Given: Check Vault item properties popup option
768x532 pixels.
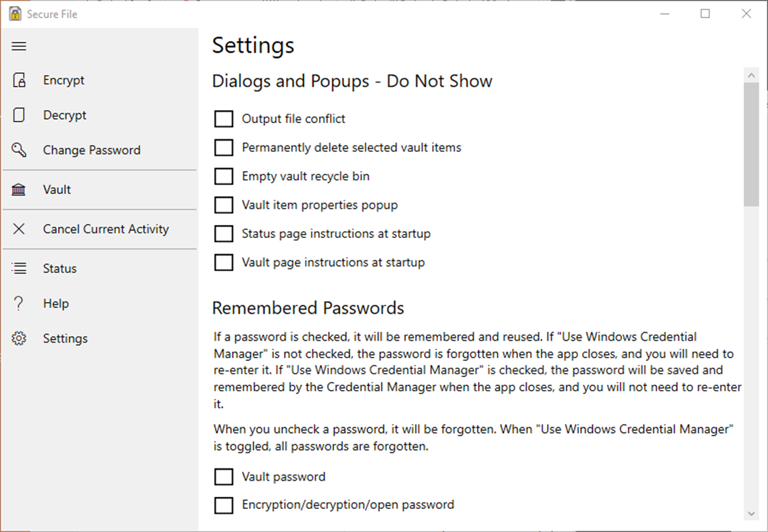Looking at the screenshot, I should coord(224,205).
